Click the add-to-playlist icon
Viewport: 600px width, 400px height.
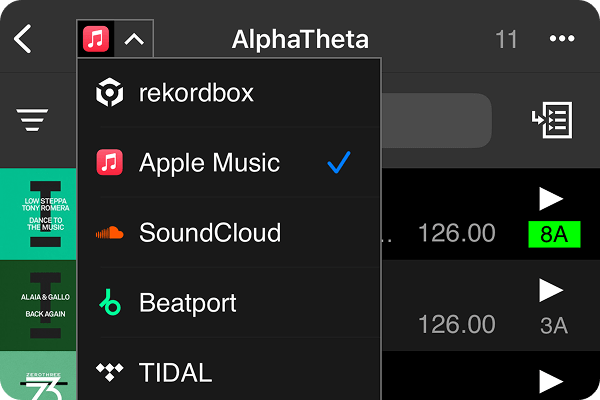(x=551, y=121)
